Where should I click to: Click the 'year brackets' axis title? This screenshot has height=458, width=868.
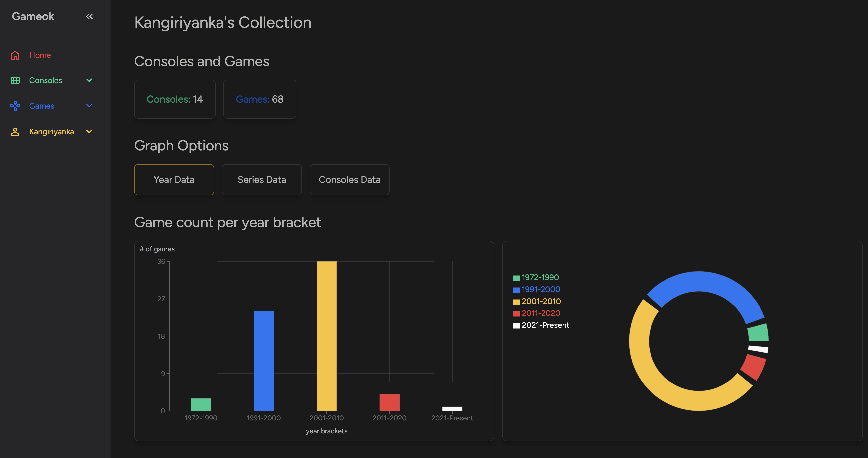[326, 431]
